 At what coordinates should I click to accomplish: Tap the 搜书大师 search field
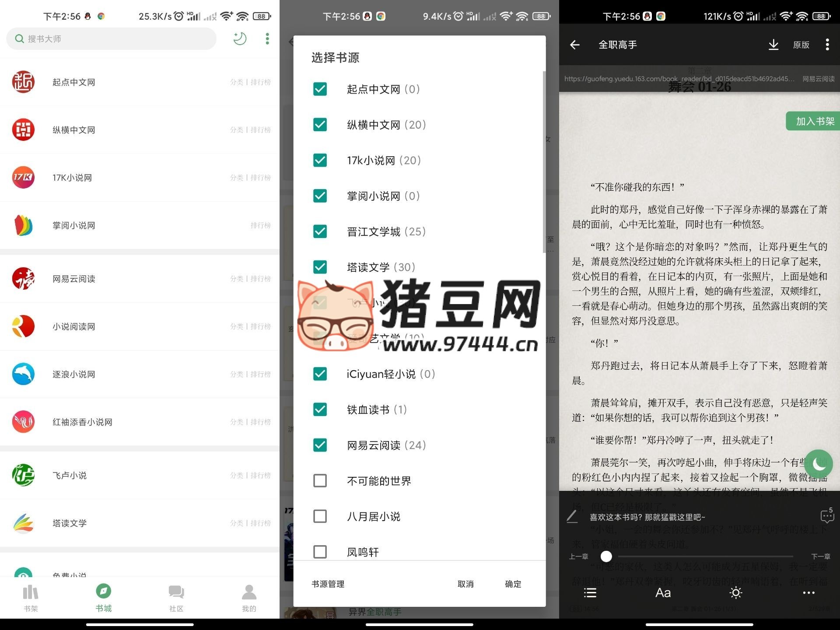112,39
